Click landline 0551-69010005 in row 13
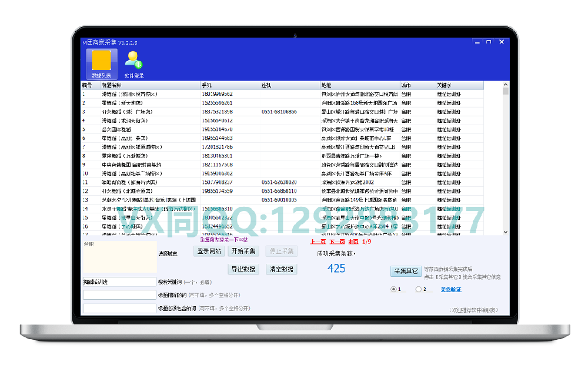This screenshot has height=392, width=588. point(279,200)
